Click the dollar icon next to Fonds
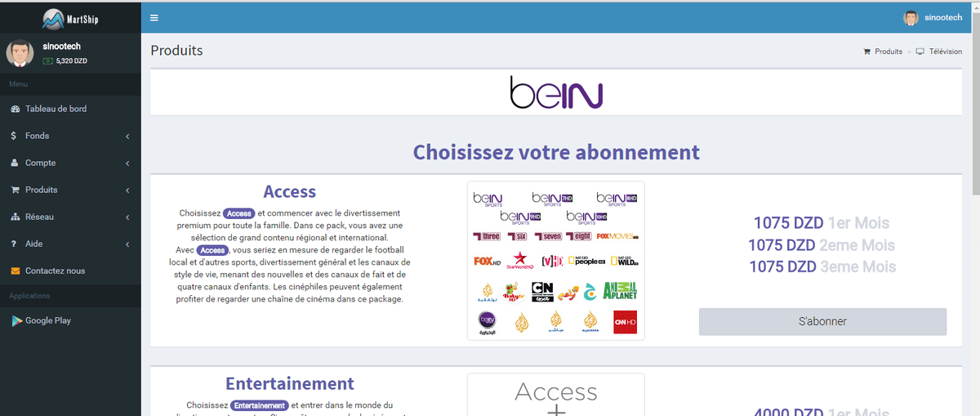 (x=14, y=136)
